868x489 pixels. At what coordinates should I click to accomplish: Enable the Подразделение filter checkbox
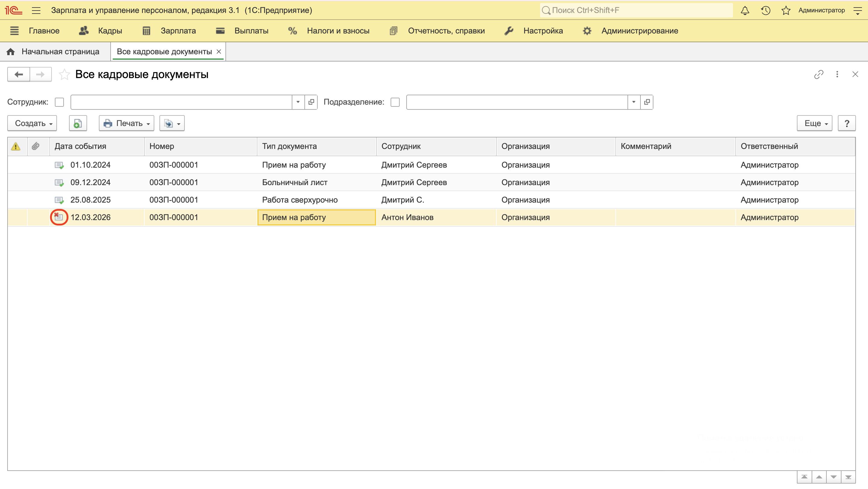[x=395, y=102]
